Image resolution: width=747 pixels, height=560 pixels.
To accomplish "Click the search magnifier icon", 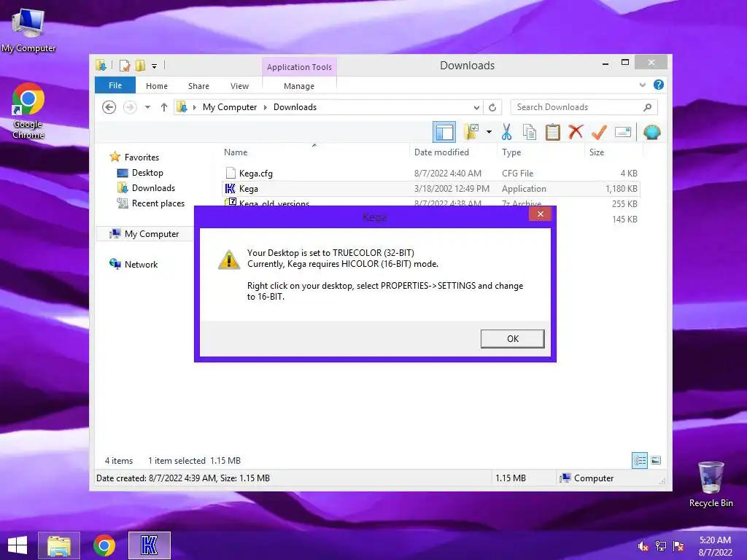I will coord(647,107).
